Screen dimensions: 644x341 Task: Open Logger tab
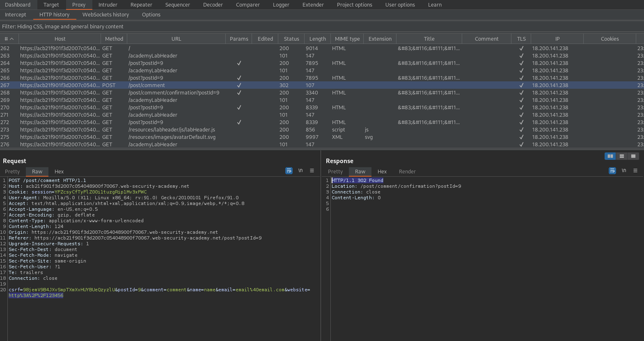click(281, 5)
